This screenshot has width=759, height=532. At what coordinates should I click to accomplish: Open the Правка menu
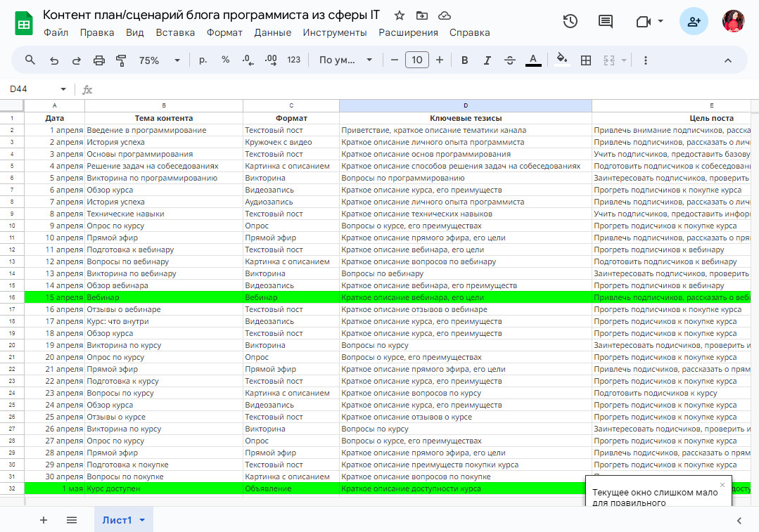tap(97, 32)
